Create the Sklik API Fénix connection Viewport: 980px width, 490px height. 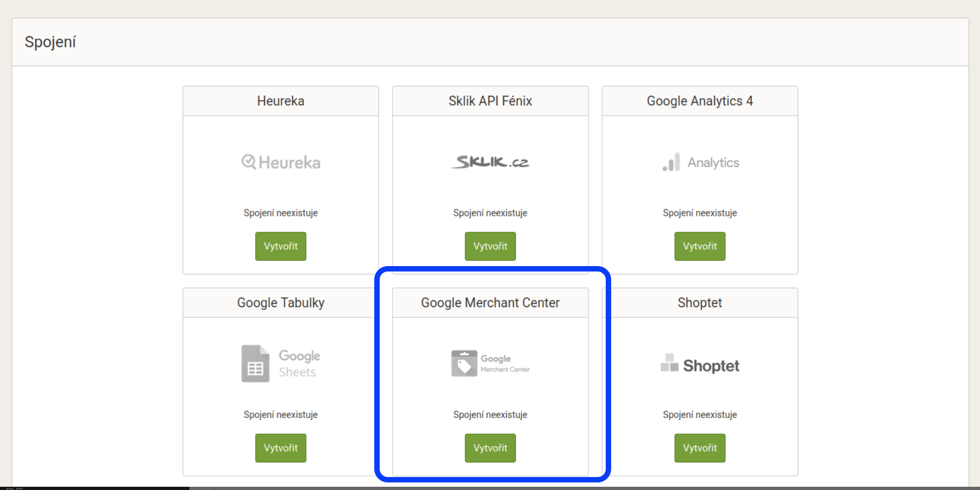(x=490, y=246)
